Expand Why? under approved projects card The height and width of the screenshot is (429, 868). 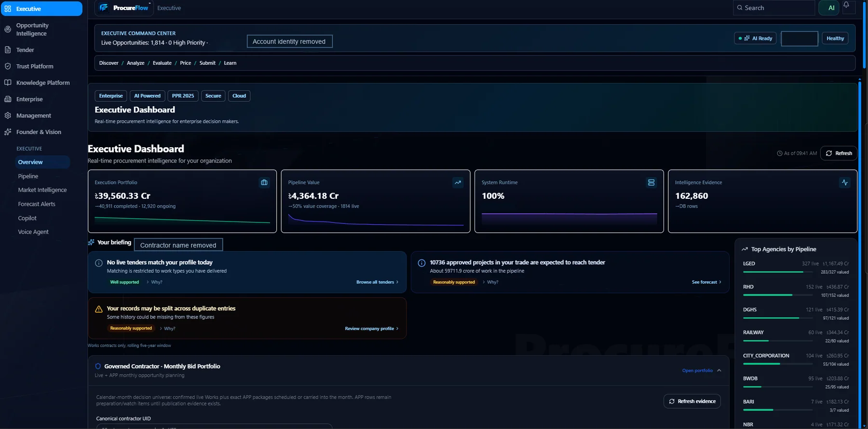(x=490, y=282)
